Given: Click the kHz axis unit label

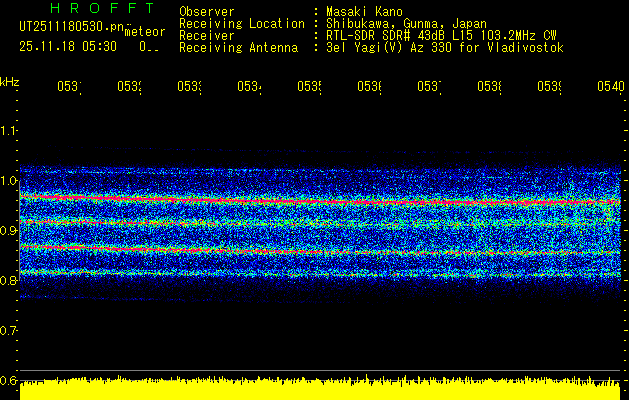Looking at the screenshot, I should coord(9,82).
